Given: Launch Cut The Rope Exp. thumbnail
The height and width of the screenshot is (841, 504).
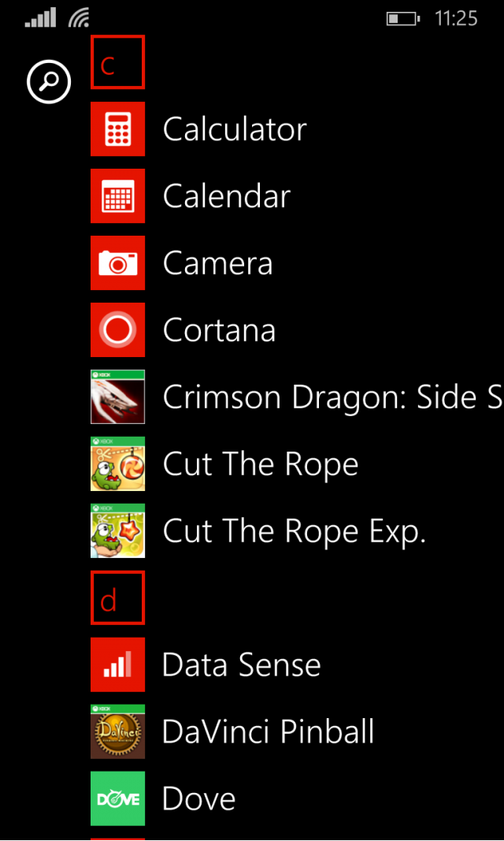Looking at the screenshot, I should (x=117, y=530).
